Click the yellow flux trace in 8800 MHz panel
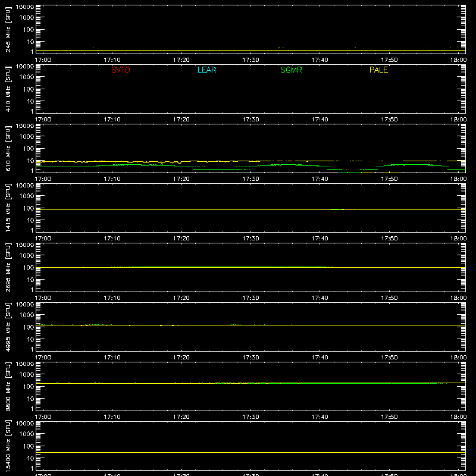The width and height of the screenshot is (476, 476). tap(250, 383)
